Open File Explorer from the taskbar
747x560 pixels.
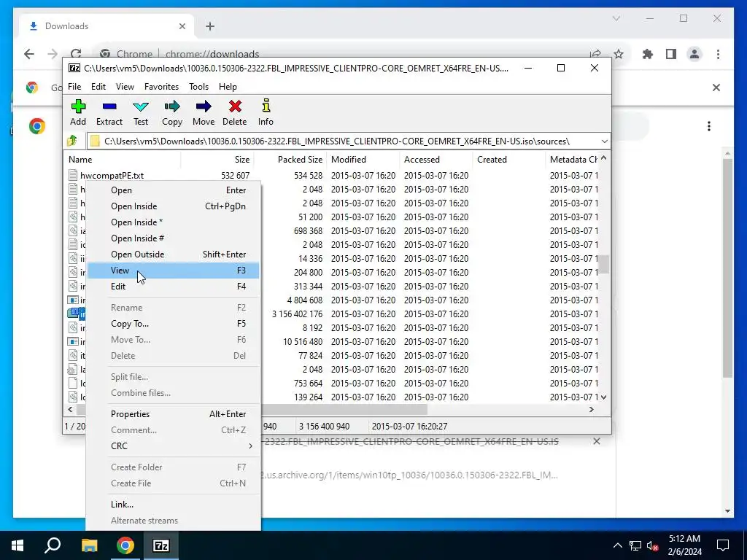click(89, 545)
